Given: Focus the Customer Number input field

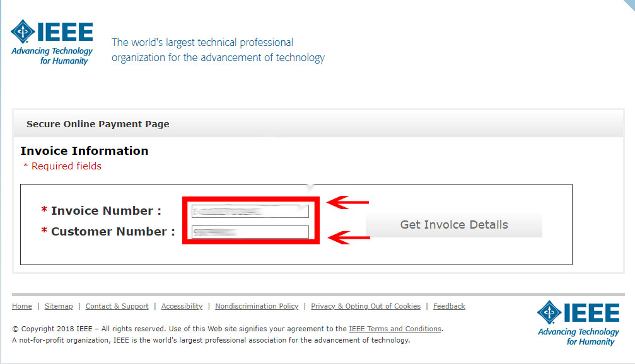Looking at the screenshot, I should pyautogui.click(x=250, y=232).
